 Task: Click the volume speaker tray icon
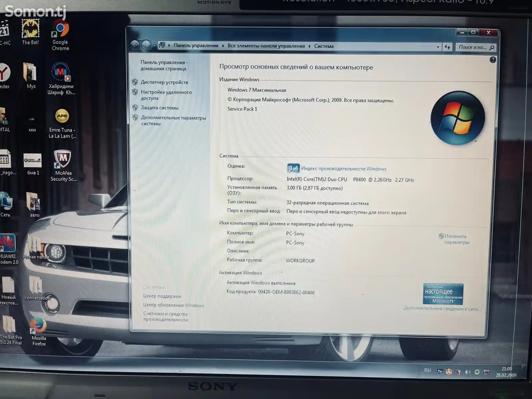tap(467, 372)
